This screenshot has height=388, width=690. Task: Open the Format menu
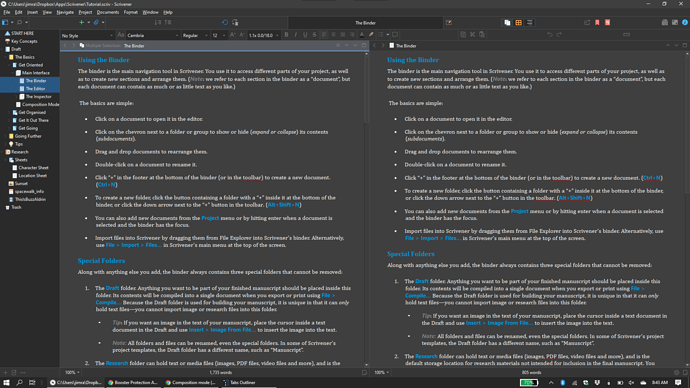[x=131, y=12]
